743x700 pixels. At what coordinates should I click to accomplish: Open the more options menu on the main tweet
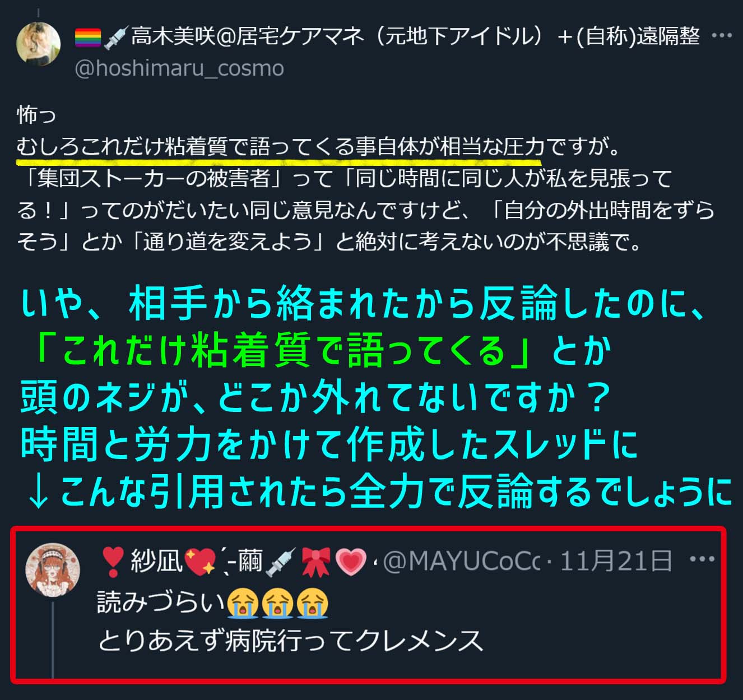(721, 36)
